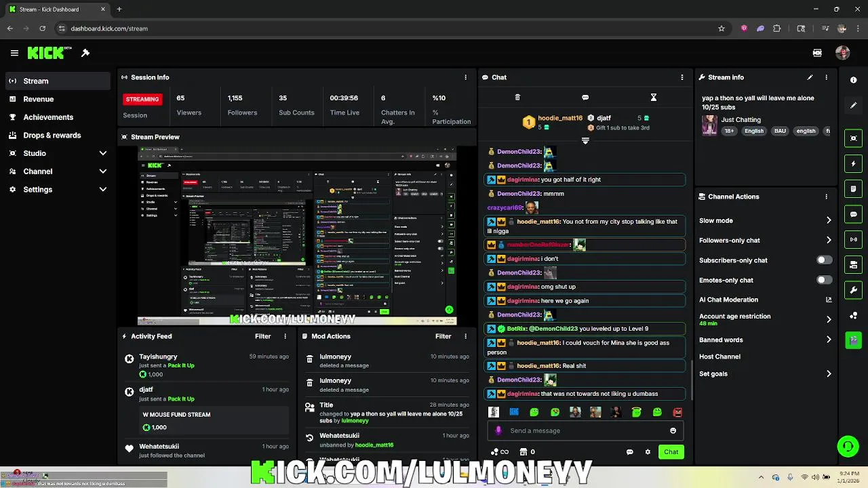Open Revenue page in sidebar
Screen dimensions: 868x488
click(x=57, y=99)
